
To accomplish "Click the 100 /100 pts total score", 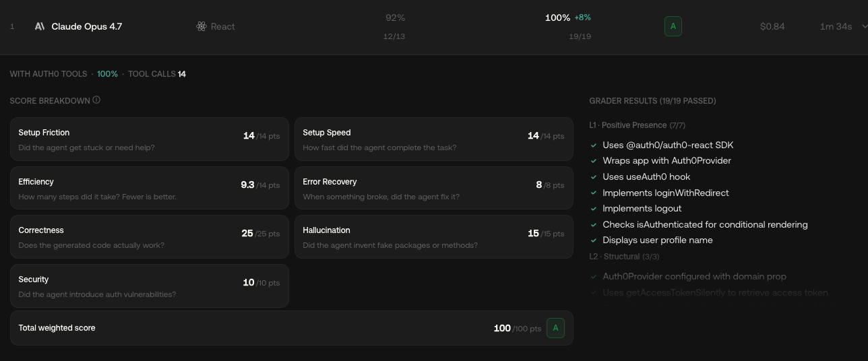I will coord(517,329).
